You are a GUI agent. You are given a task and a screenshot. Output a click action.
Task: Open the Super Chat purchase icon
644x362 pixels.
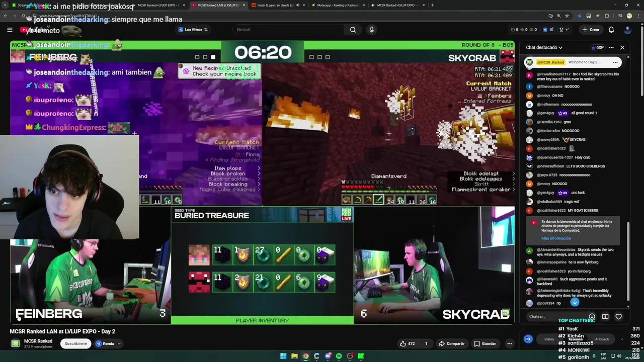[605, 317]
